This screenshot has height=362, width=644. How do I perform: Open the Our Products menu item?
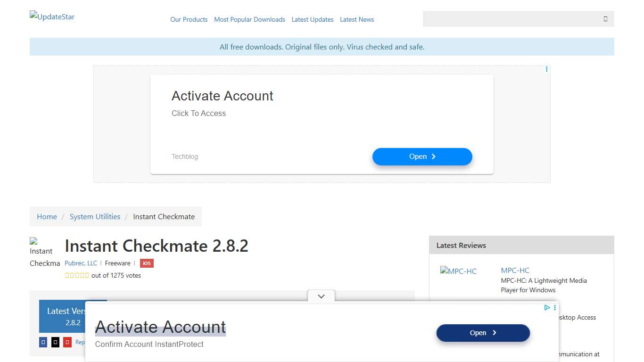click(189, 19)
